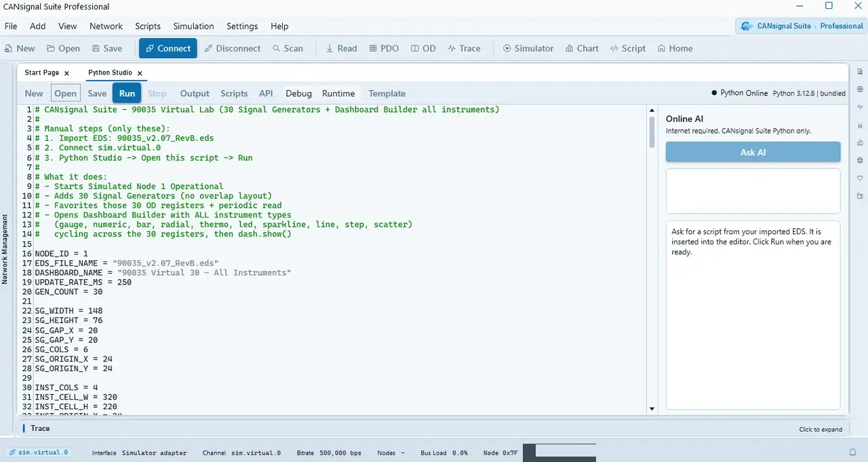Click the notification bell in status bar
Image resolution: width=868 pixels, height=462 pixels.
[x=852, y=453]
